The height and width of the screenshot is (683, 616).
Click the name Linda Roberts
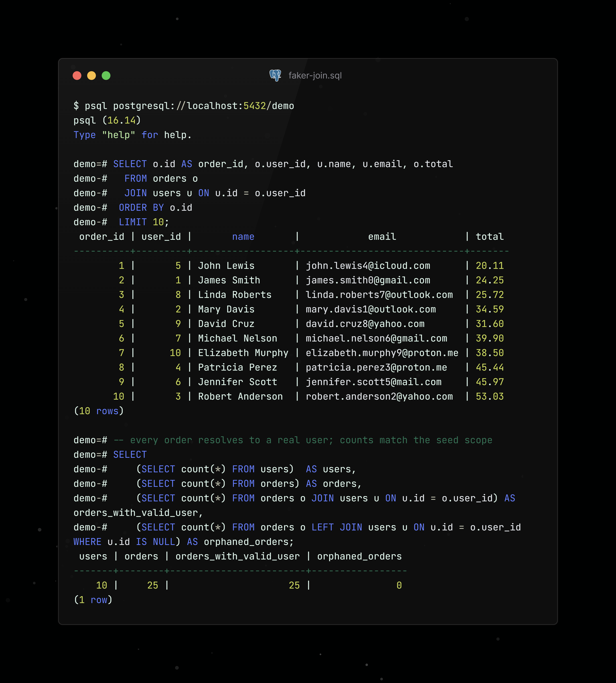coord(235,295)
